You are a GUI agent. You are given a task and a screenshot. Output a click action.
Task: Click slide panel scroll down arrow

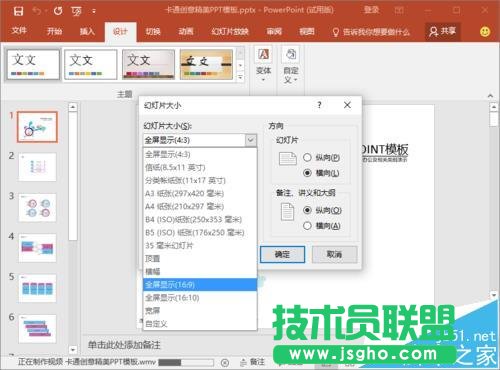(x=73, y=350)
